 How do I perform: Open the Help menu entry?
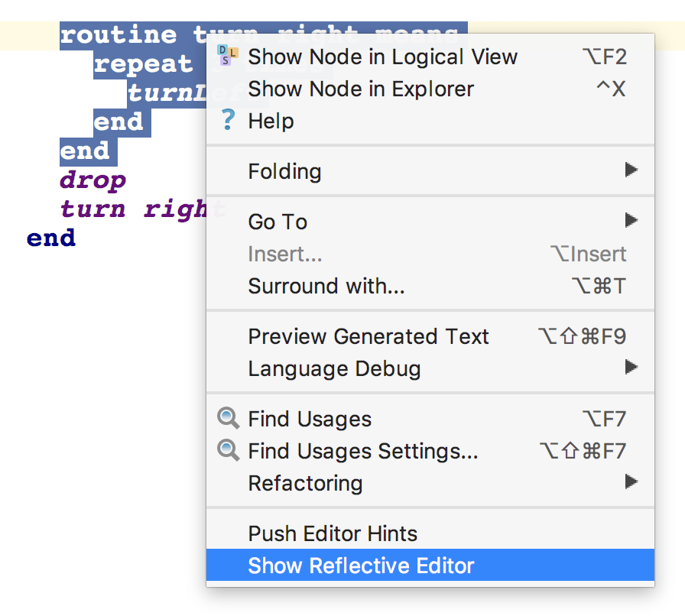(271, 121)
